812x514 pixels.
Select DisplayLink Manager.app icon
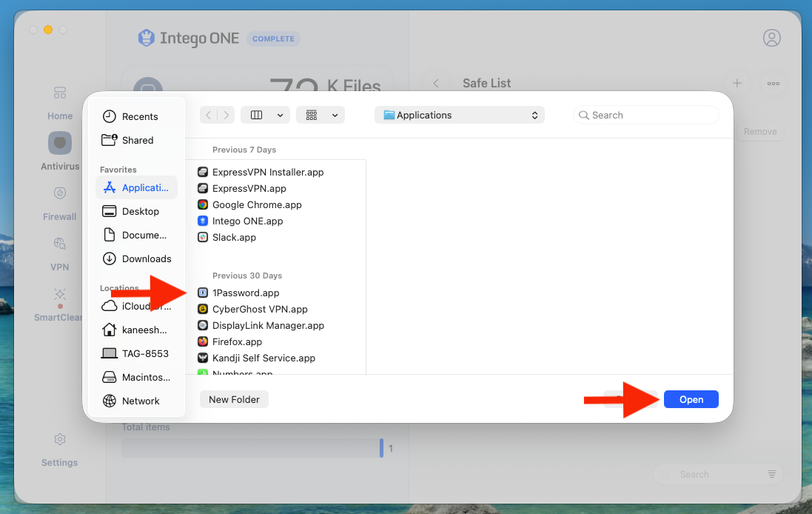203,325
